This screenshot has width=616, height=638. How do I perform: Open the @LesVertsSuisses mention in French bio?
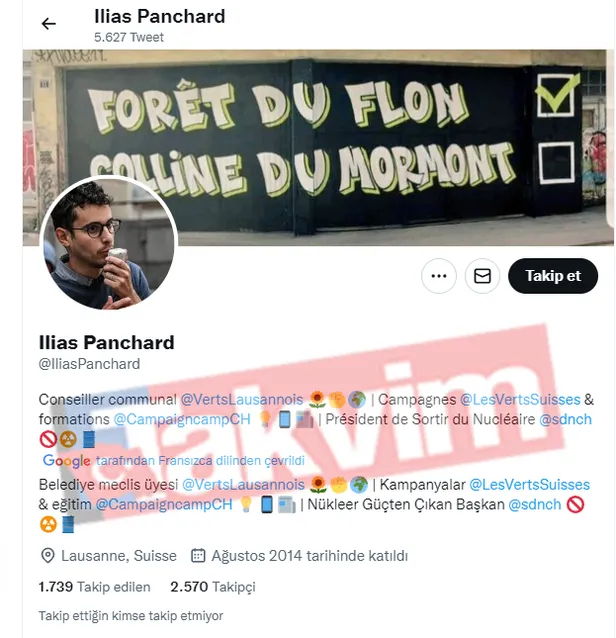pos(520,400)
